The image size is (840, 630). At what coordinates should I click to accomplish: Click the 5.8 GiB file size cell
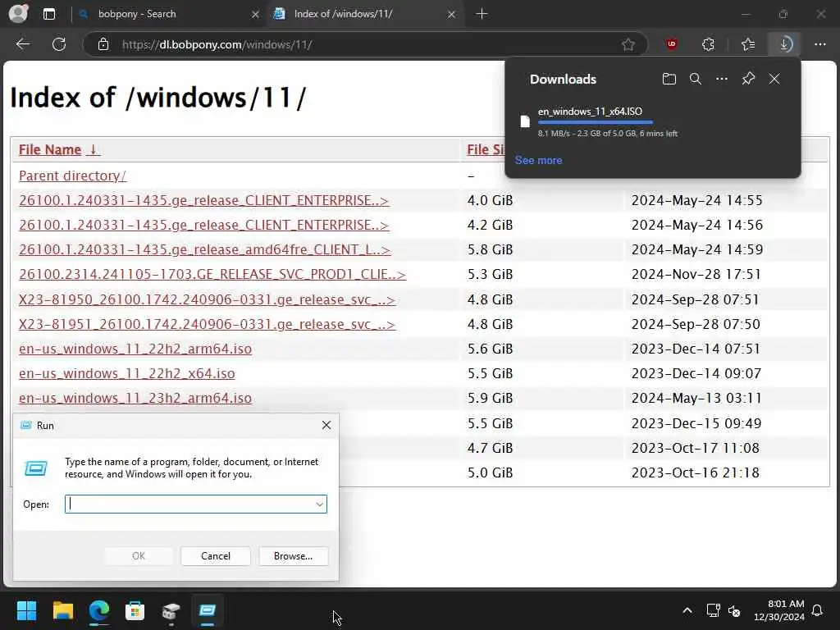point(490,249)
